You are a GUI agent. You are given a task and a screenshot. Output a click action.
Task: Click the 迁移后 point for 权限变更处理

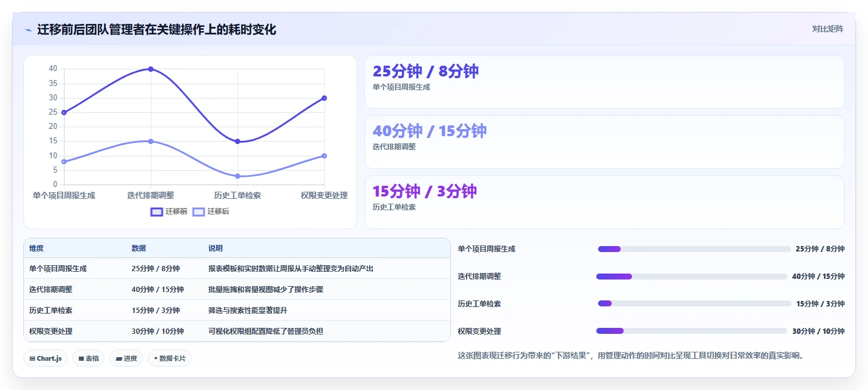(324, 156)
